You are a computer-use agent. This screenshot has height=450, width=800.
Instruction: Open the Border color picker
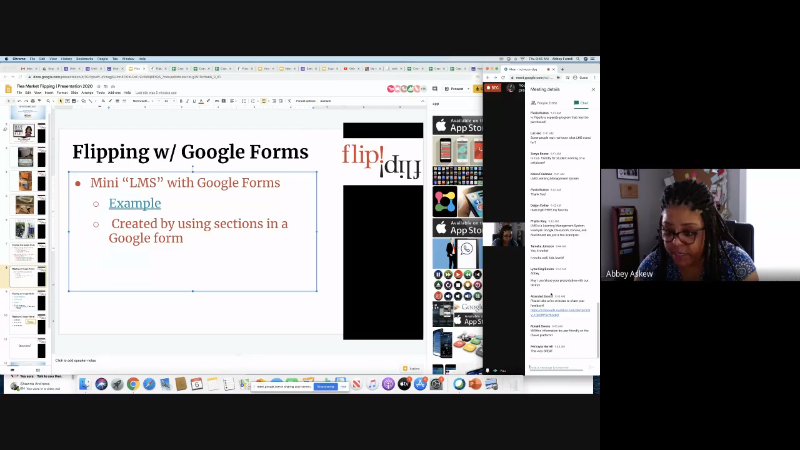[110, 101]
